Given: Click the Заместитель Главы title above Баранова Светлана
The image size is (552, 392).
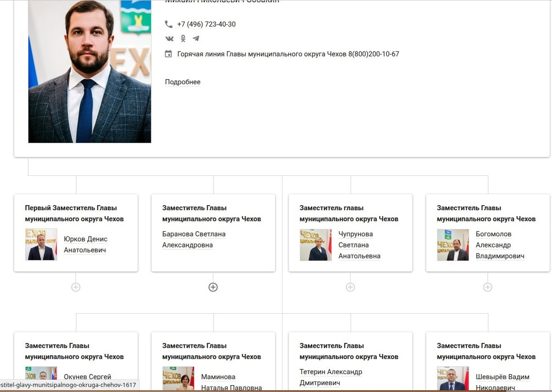Looking at the screenshot, I should point(212,213).
